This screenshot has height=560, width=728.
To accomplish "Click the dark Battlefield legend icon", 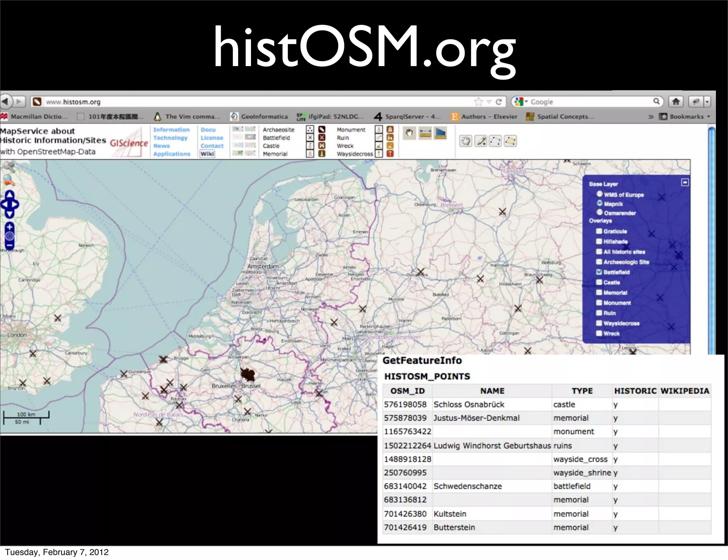I will pos(322,138).
